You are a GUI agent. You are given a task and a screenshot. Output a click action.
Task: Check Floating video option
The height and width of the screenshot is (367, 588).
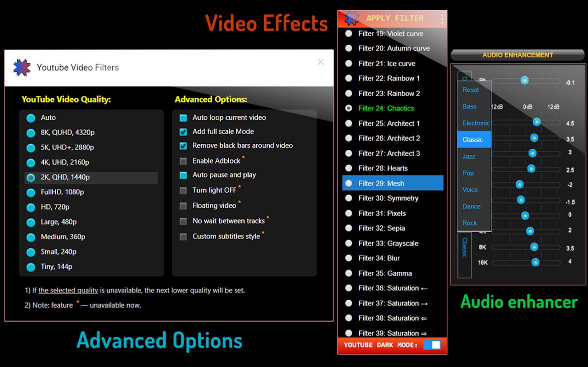pos(183,206)
